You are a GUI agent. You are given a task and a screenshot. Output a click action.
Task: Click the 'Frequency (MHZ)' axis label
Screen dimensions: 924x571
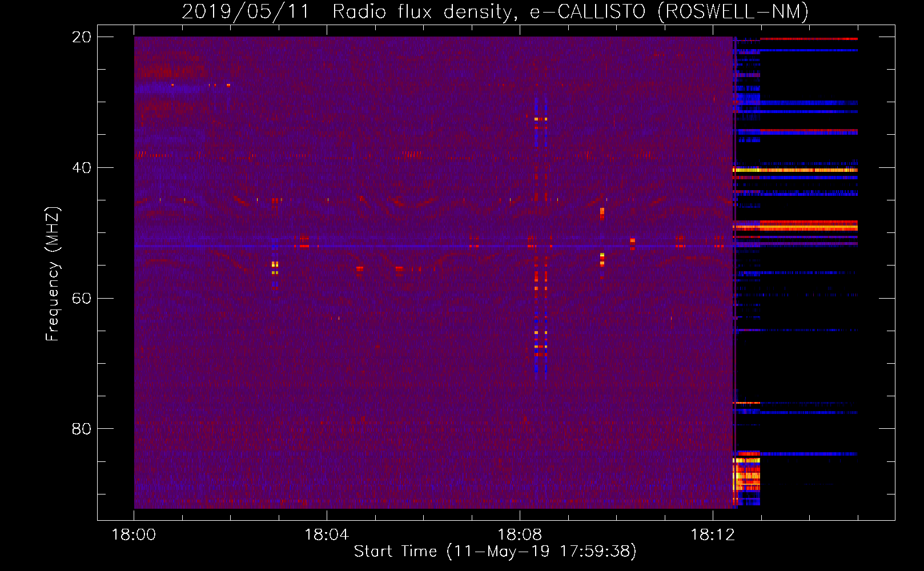(x=53, y=274)
